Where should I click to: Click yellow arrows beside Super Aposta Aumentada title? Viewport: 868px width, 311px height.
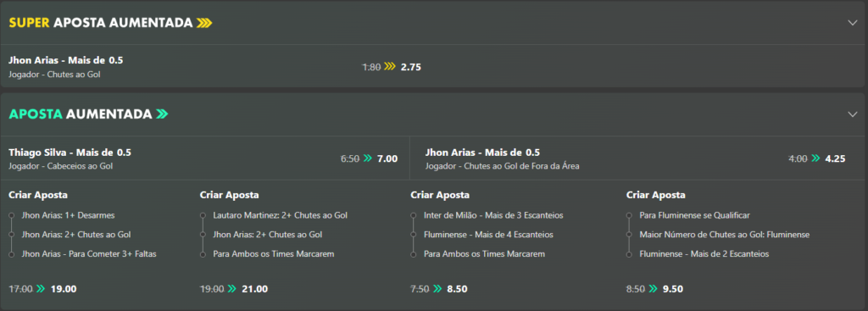[x=204, y=23]
